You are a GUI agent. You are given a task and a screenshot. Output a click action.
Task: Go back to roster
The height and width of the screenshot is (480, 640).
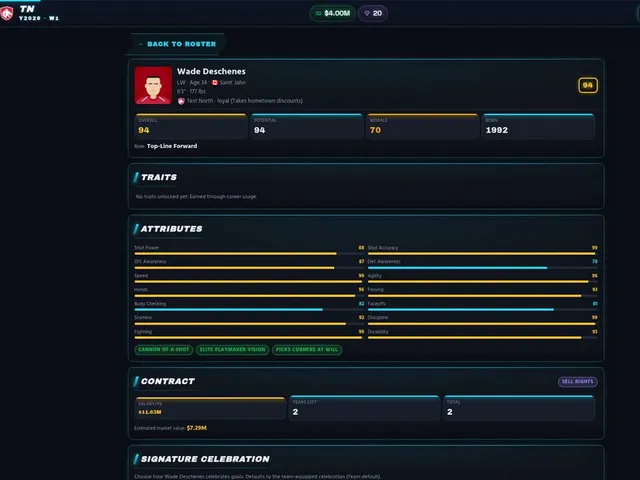coord(177,44)
